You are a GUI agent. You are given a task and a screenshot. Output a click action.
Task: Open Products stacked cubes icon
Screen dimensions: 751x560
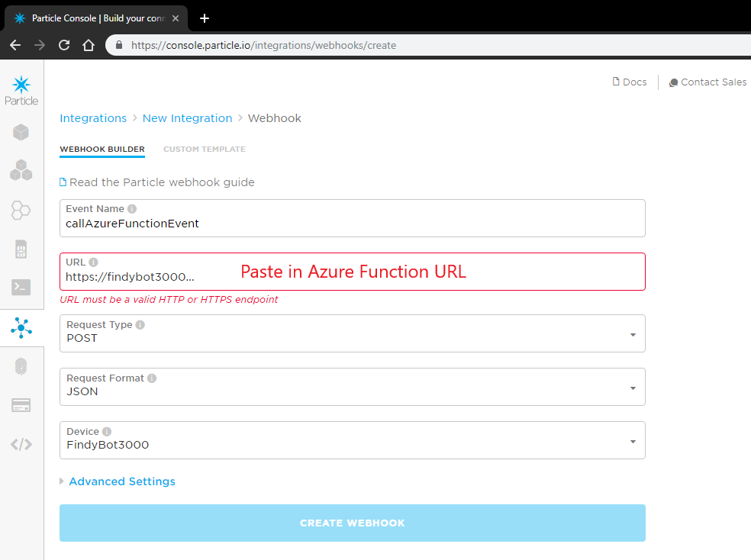21,170
